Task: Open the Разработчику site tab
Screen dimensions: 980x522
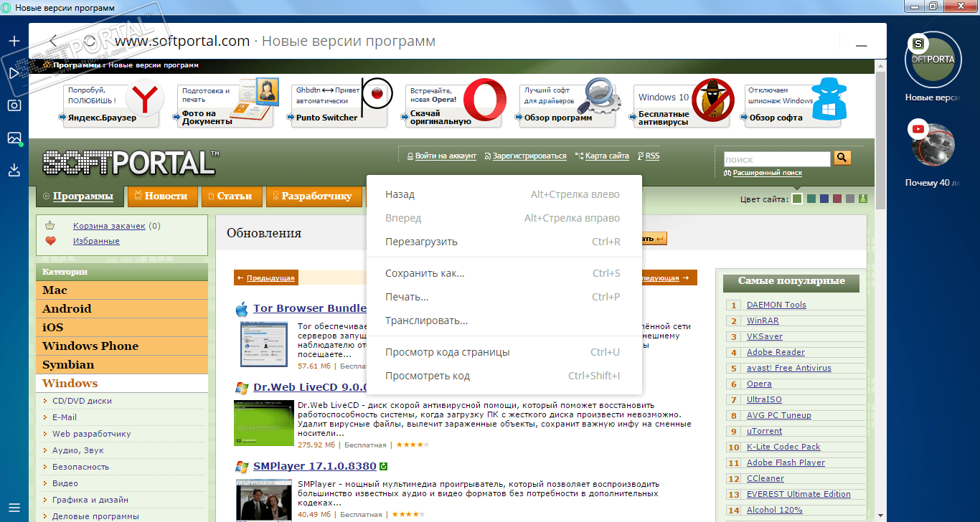Action: (313, 196)
